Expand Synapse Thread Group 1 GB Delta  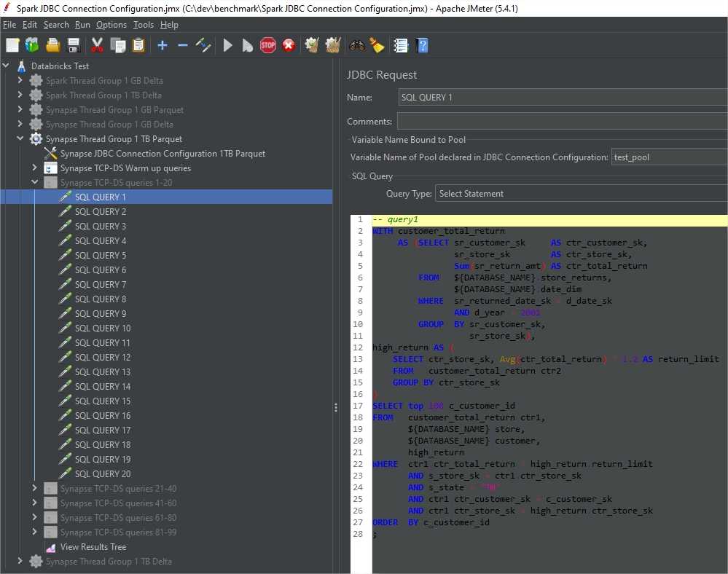(20, 124)
